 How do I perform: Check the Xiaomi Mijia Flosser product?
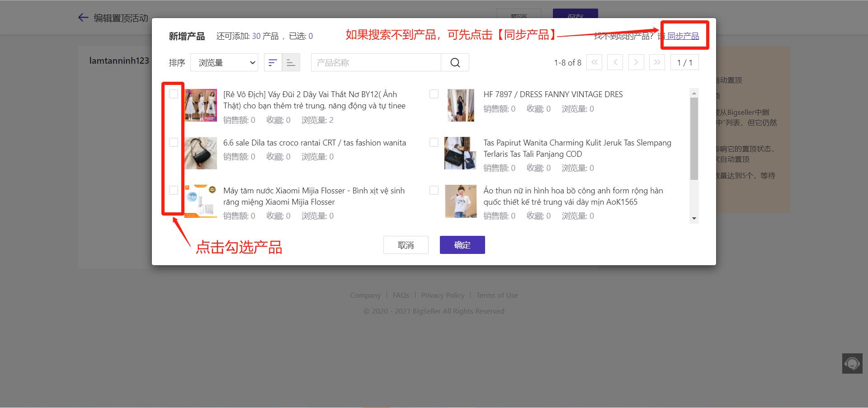[x=174, y=190]
